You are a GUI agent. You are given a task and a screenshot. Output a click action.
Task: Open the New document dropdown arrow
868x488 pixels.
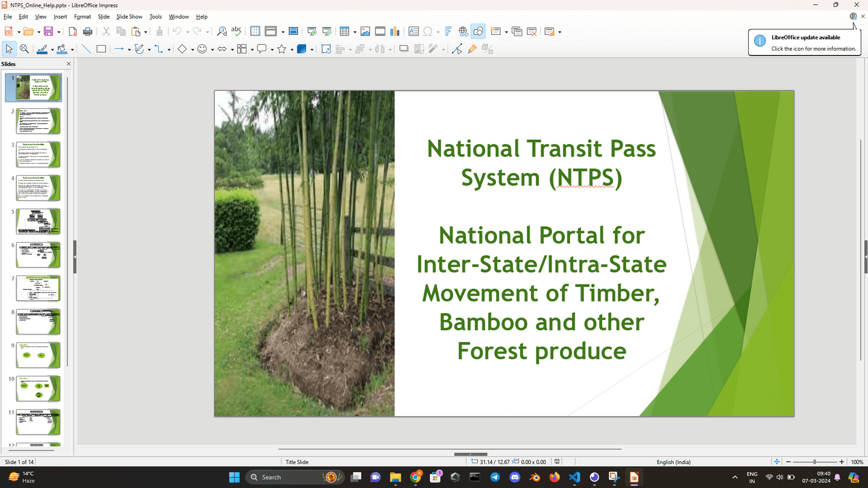[x=19, y=32]
